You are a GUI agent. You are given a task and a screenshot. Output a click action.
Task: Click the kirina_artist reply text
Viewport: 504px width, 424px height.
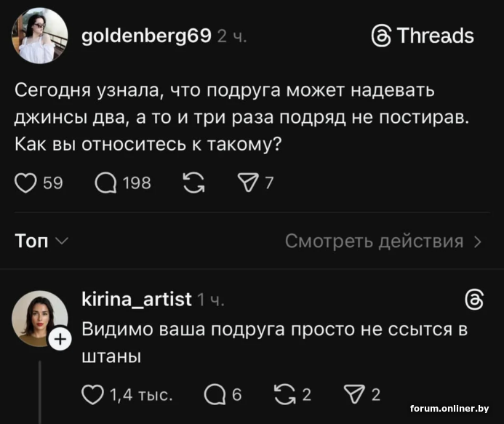point(273,342)
